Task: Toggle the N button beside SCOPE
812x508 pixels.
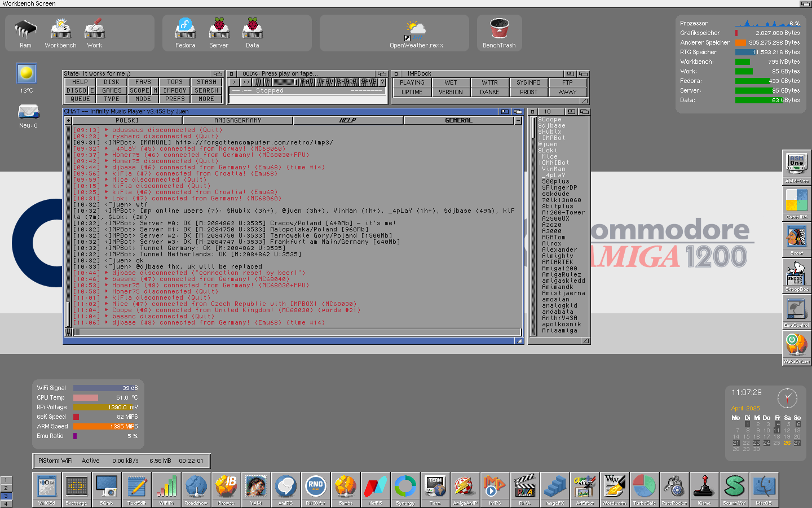Action: tap(155, 90)
